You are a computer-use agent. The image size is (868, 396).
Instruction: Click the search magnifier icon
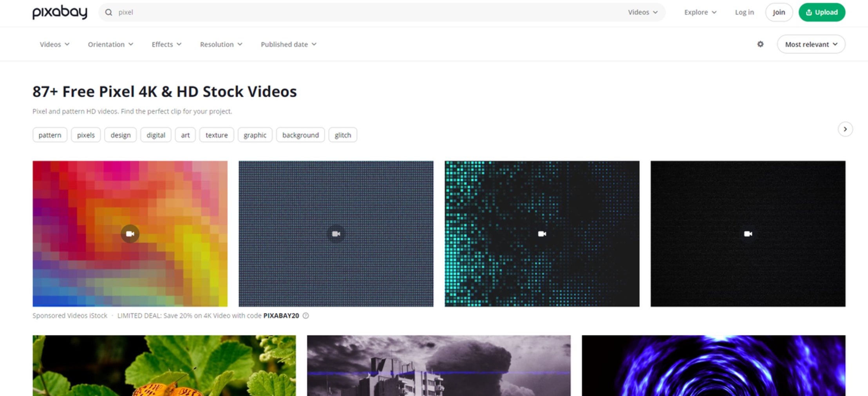(x=109, y=12)
